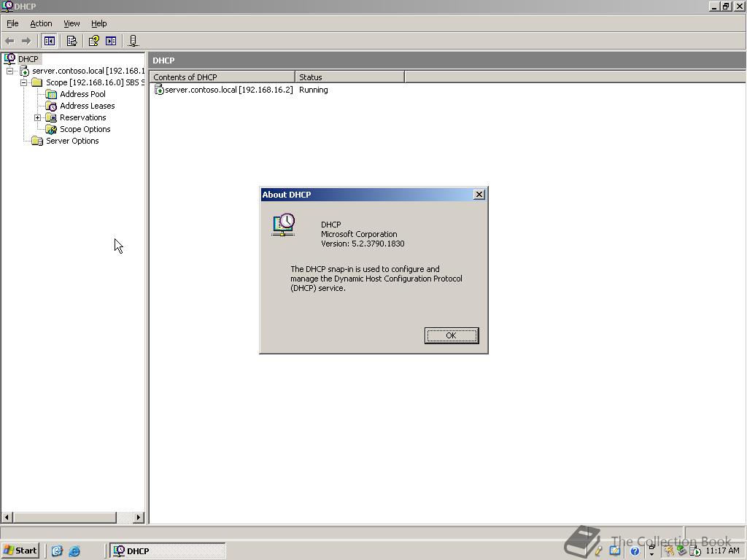
Task: Collapse the Scope [192.168.16.0] node
Action: (x=23, y=82)
